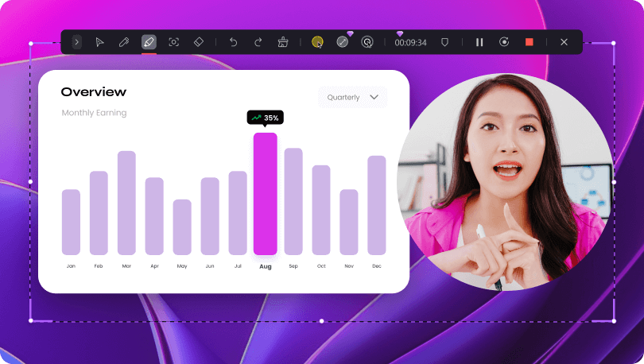This screenshot has height=364, width=644.
Task: Select the Jul bar in the chart
Action: tap(238, 213)
